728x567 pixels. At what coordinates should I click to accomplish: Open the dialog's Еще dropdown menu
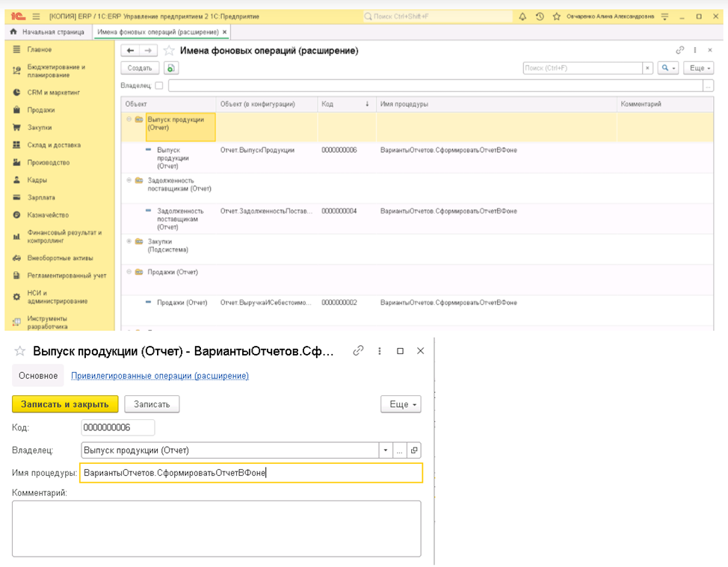(401, 404)
